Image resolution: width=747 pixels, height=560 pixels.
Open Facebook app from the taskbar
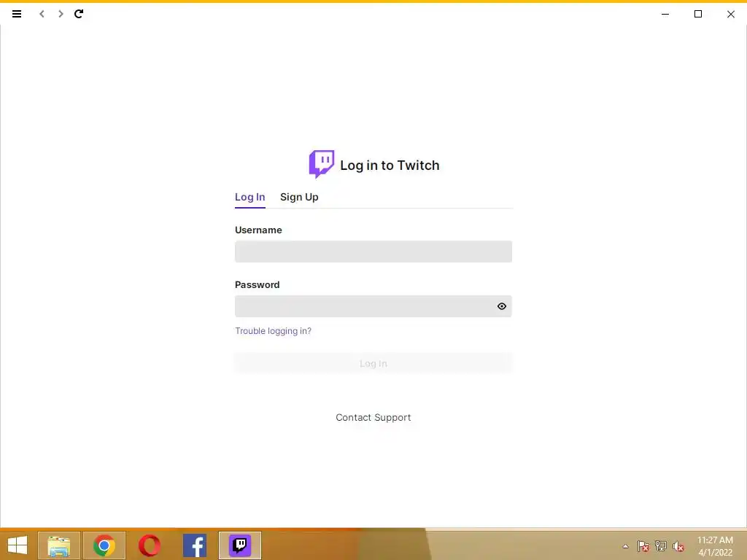tap(194, 545)
